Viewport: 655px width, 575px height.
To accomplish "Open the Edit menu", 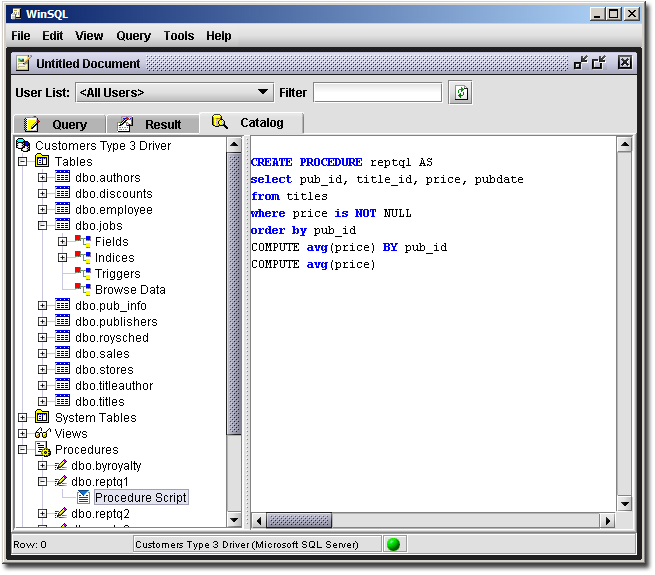I will (52, 36).
